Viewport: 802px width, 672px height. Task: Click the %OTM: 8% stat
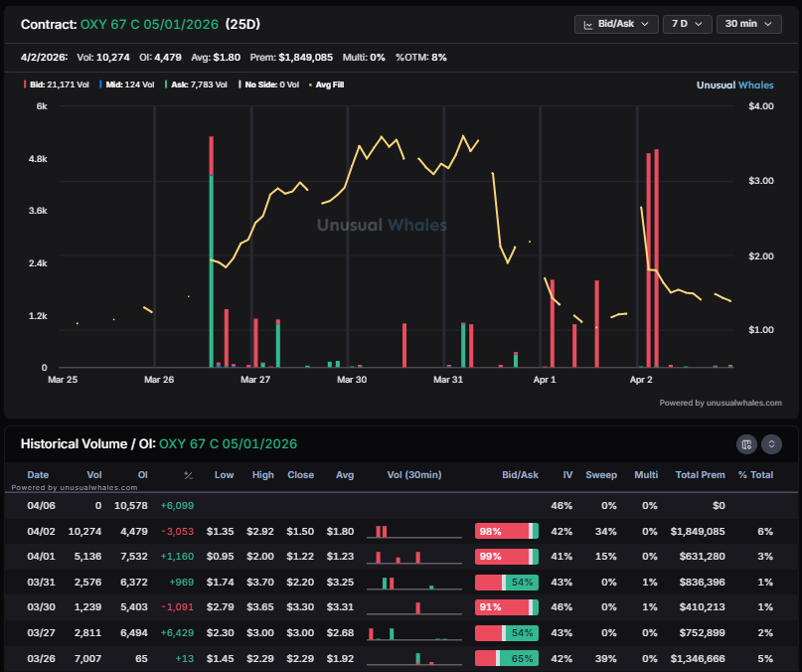[421, 58]
